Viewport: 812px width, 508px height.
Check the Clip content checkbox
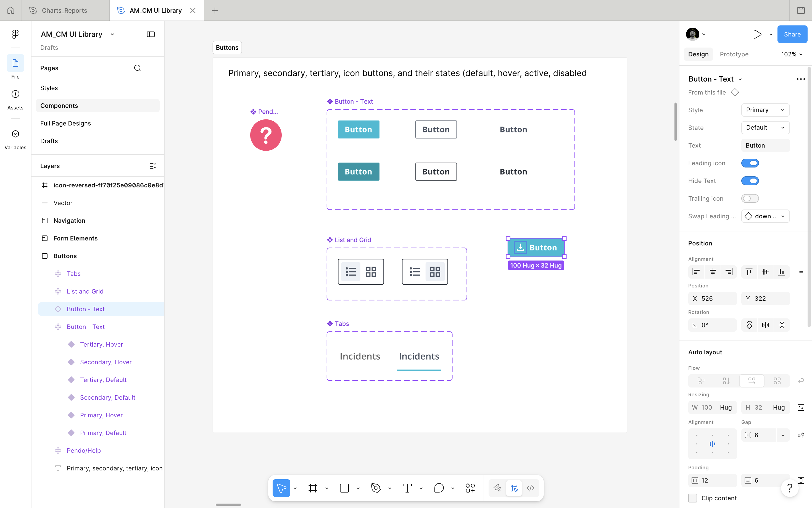(x=692, y=498)
